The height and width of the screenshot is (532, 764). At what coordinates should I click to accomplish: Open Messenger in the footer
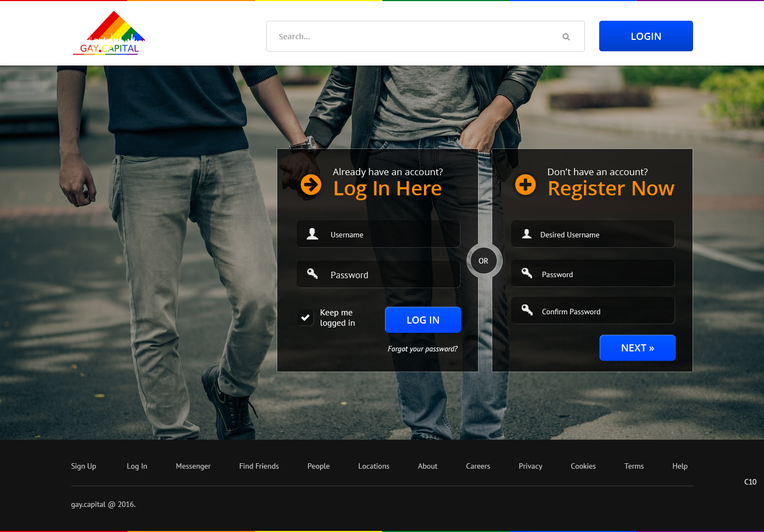(x=193, y=466)
